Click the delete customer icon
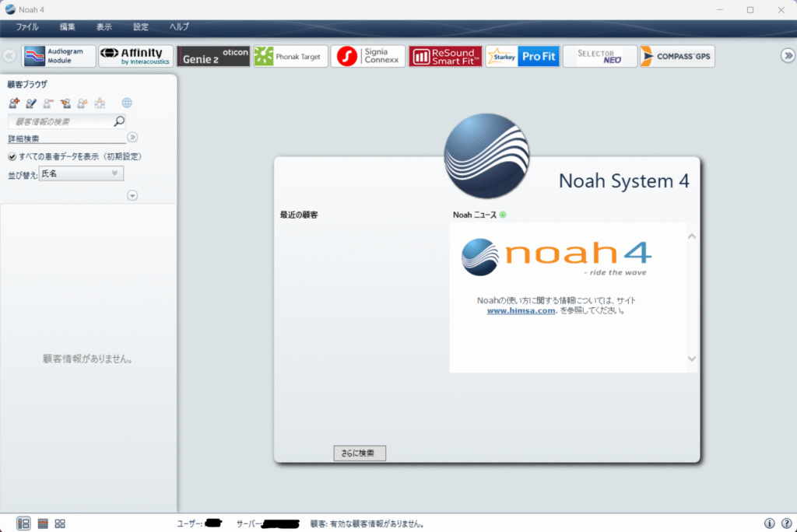Viewport: 797px width, 532px height. point(48,103)
